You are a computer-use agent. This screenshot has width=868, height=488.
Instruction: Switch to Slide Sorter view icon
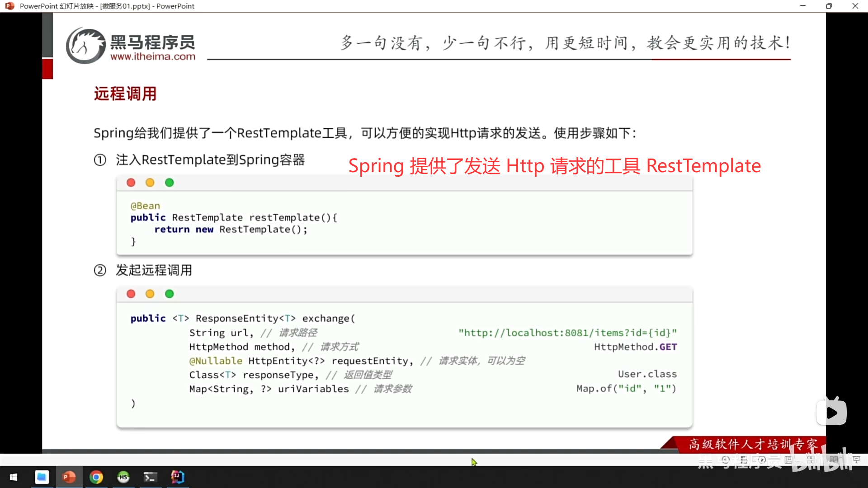(x=811, y=460)
